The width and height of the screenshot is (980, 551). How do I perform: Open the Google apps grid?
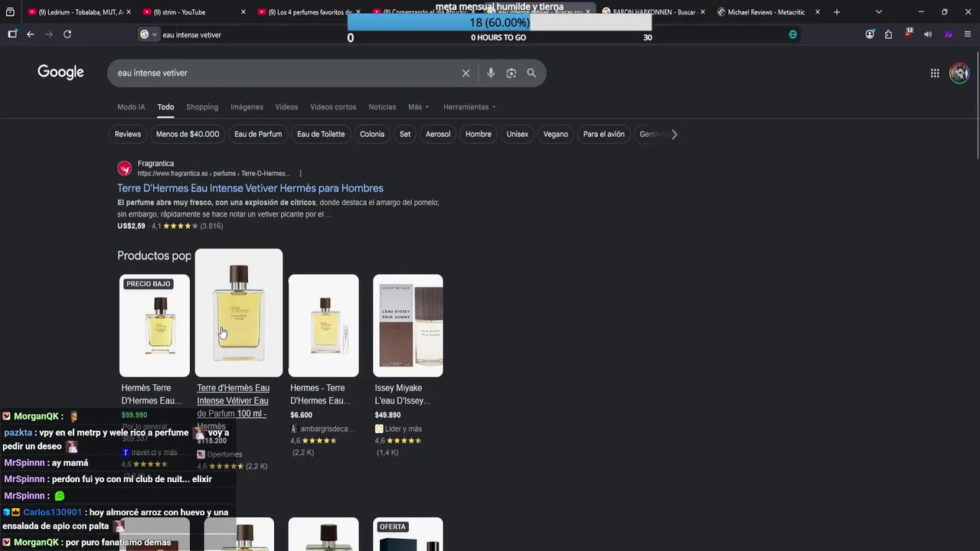[935, 73]
